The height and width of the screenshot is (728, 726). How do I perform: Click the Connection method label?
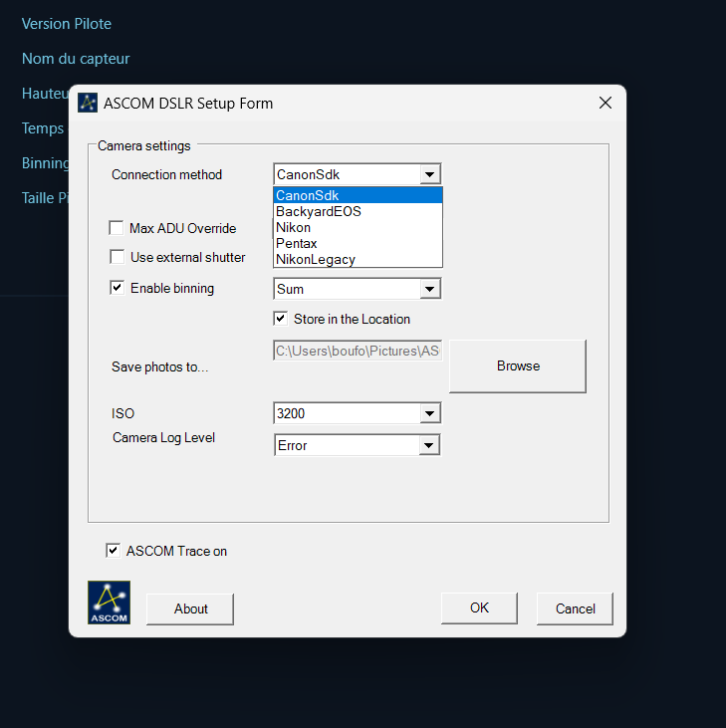pyautogui.click(x=166, y=174)
